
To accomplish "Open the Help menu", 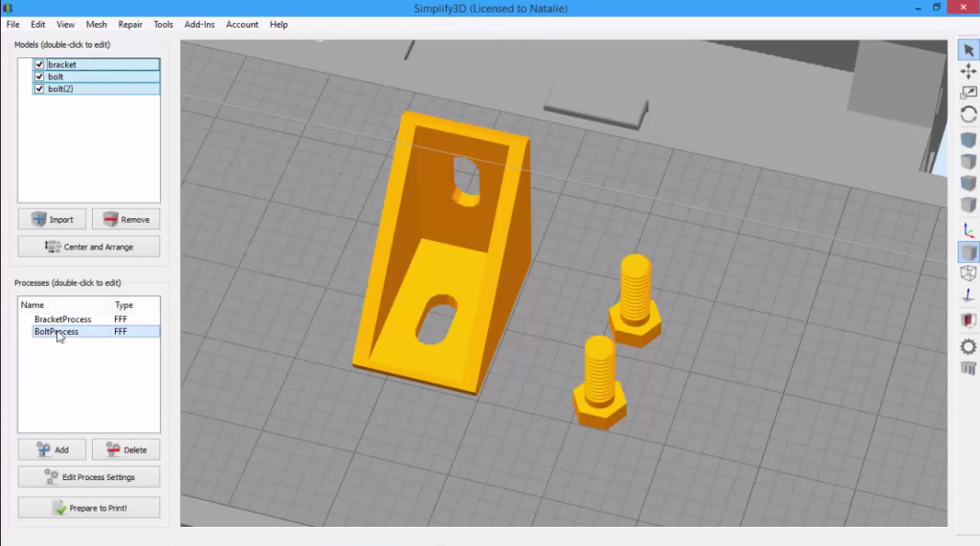I will click(278, 24).
